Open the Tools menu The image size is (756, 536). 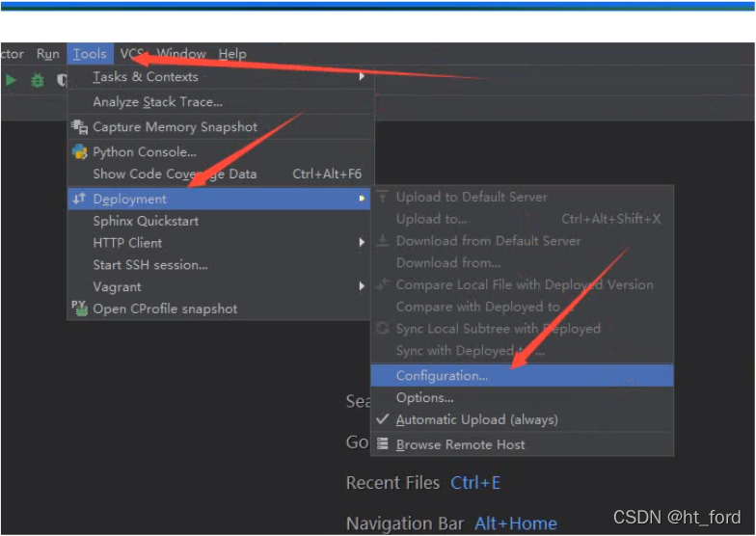pyautogui.click(x=90, y=54)
